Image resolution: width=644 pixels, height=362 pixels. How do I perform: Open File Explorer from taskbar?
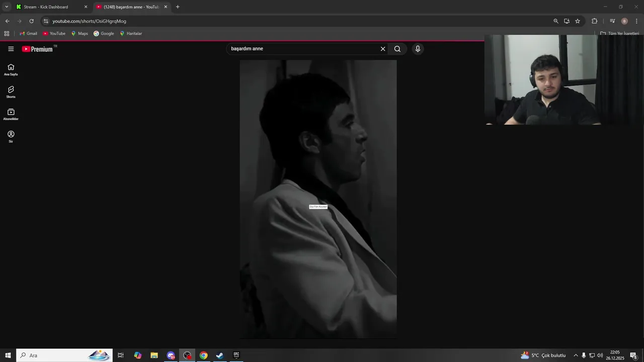(x=154, y=355)
